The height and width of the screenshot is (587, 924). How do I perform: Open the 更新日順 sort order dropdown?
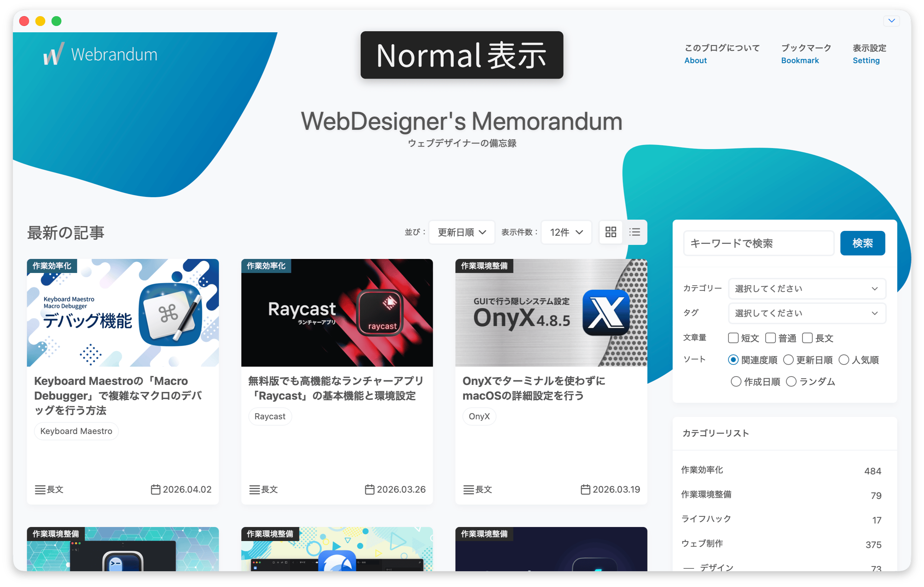coord(461,232)
